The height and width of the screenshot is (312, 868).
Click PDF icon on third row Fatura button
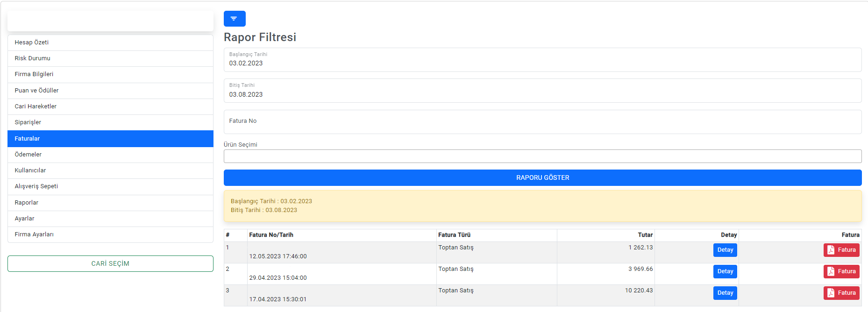click(x=831, y=293)
